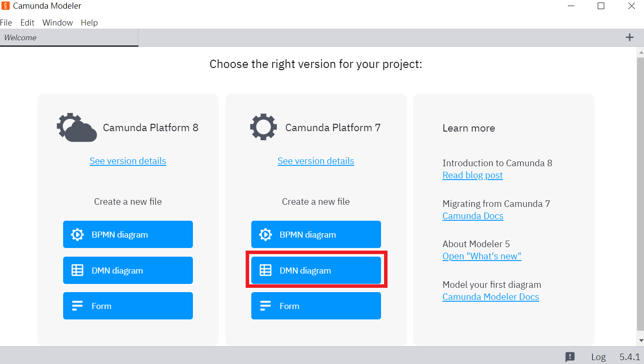Click the scrollbar up arrow

pos(641,52)
